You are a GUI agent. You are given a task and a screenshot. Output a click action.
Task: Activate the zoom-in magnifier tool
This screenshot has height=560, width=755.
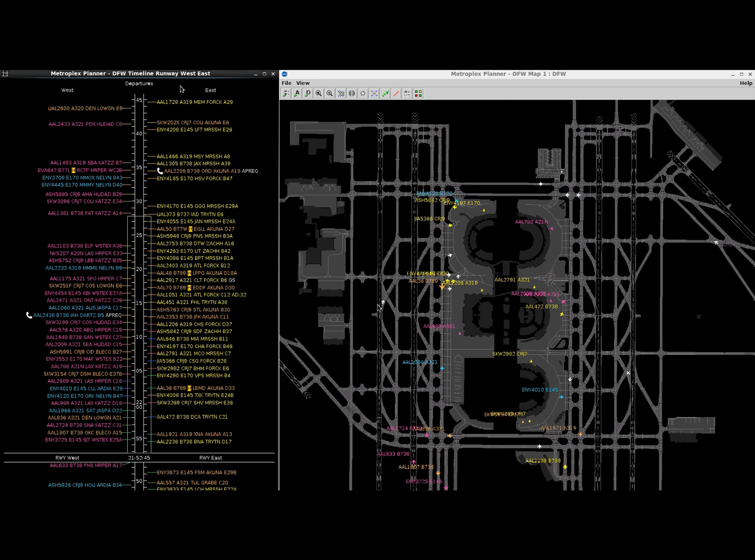coord(319,93)
